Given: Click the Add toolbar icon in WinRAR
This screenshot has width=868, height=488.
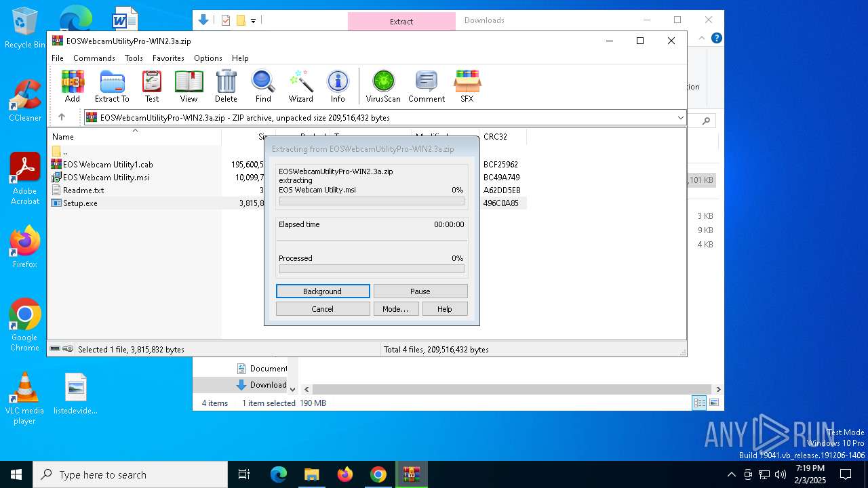Looking at the screenshot, I should [73, 86].
